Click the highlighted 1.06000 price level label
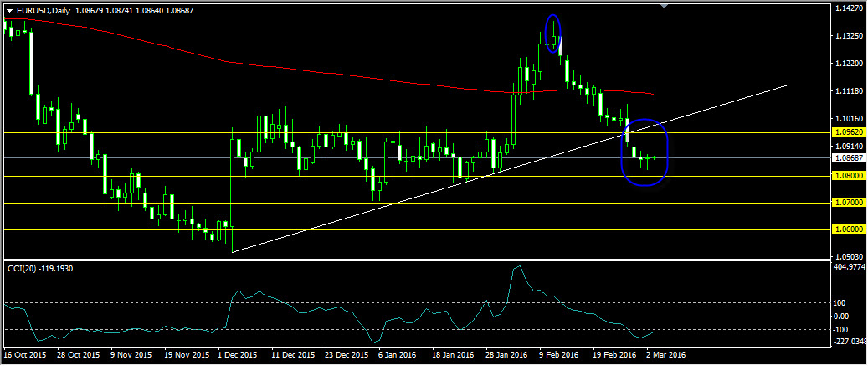 pyautogui.click(x=849, y=229)
